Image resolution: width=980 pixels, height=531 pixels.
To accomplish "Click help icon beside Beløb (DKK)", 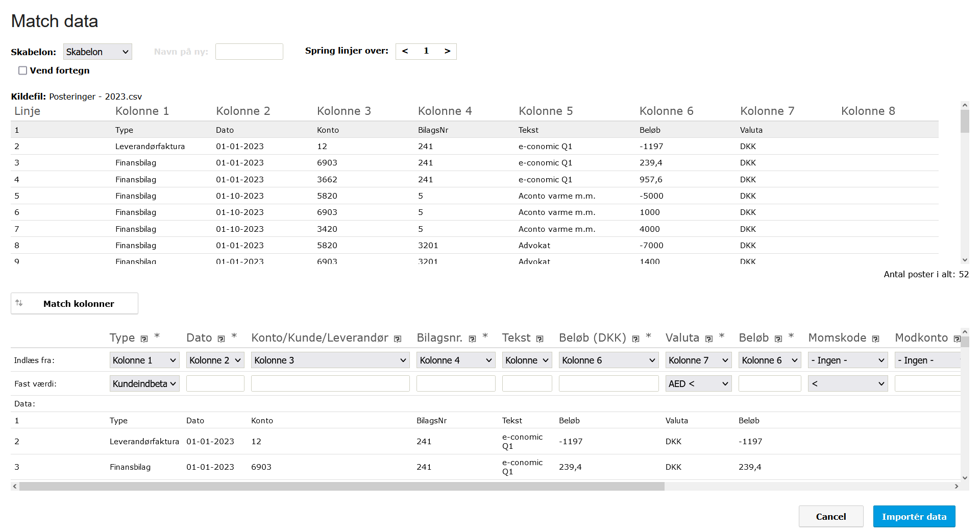I will [635, 339].
